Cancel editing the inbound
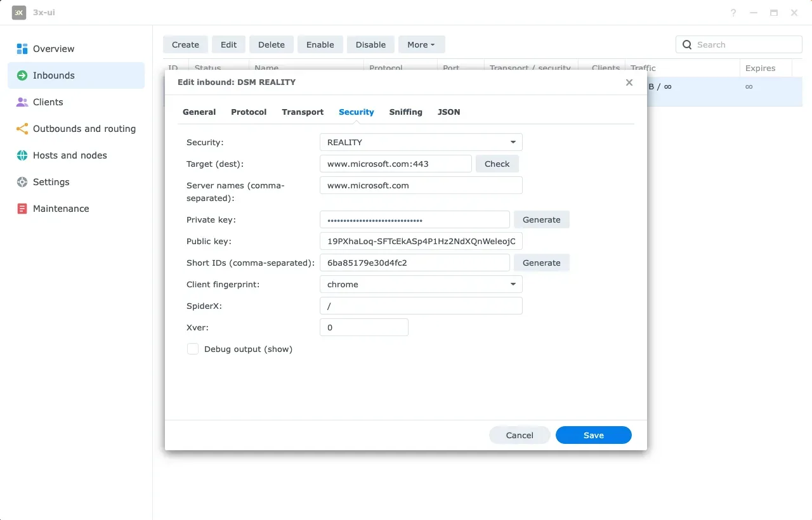 pyautogui.click(x=520, y=435)
